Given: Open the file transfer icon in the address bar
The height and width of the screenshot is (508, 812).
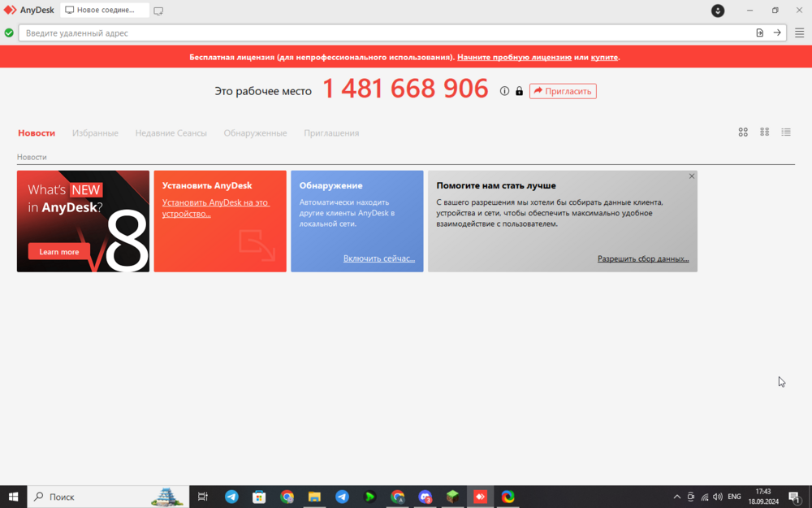Looking at the screenshot, I should pos(760,33).
